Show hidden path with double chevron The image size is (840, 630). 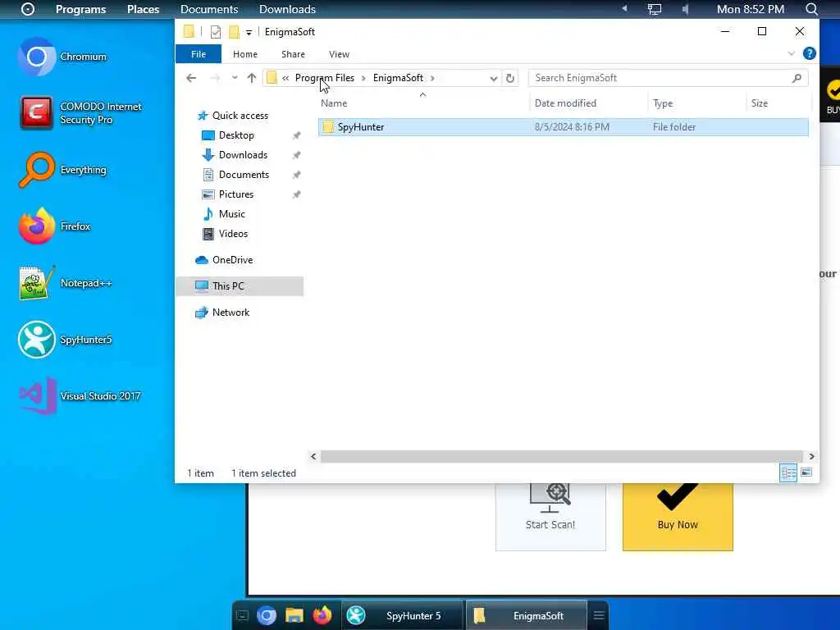(x=285, y=78)
